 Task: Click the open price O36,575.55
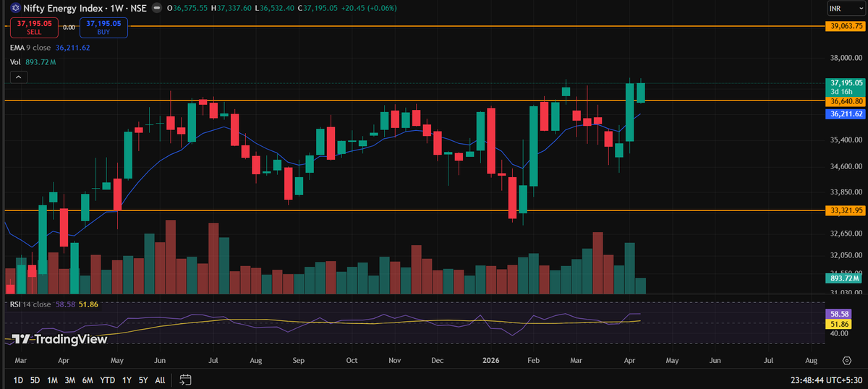pos(187,8)
